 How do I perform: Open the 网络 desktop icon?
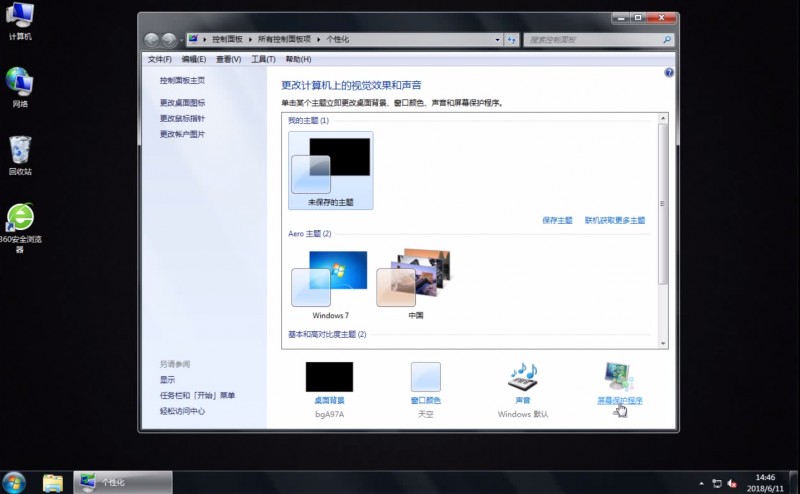(x=20, y=87)
